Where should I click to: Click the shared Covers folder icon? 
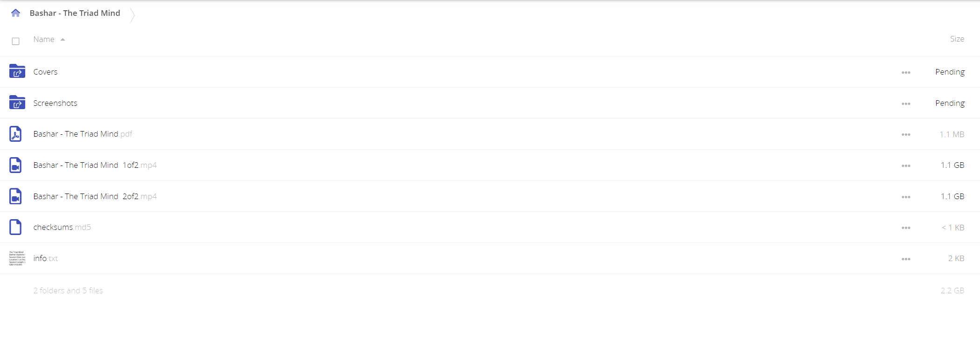click(x=17, y=71)
